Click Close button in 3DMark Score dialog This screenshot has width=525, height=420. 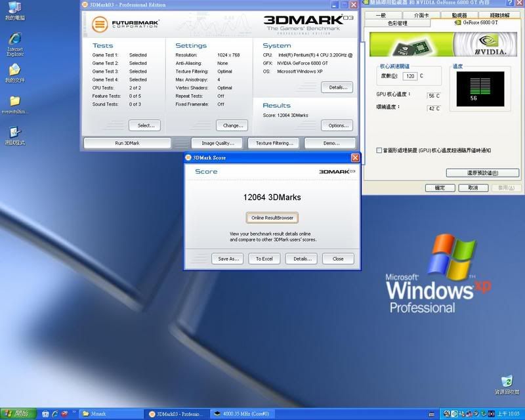point(338,259)
